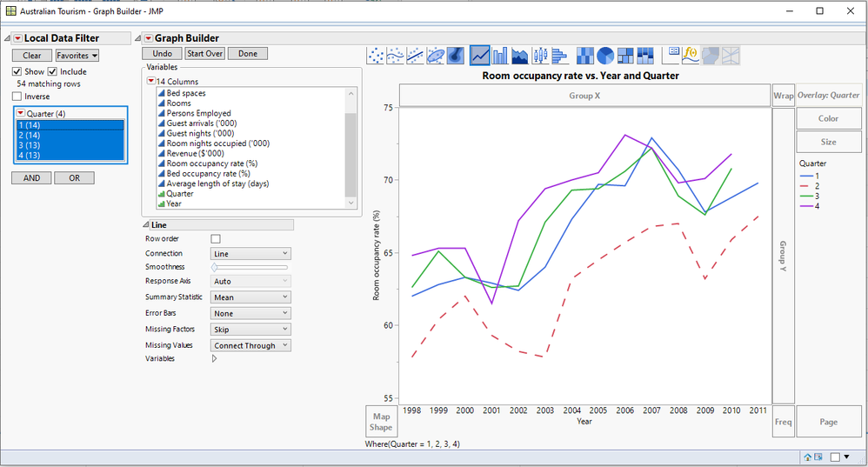Toggle the Include checkbox

[52, 71]
